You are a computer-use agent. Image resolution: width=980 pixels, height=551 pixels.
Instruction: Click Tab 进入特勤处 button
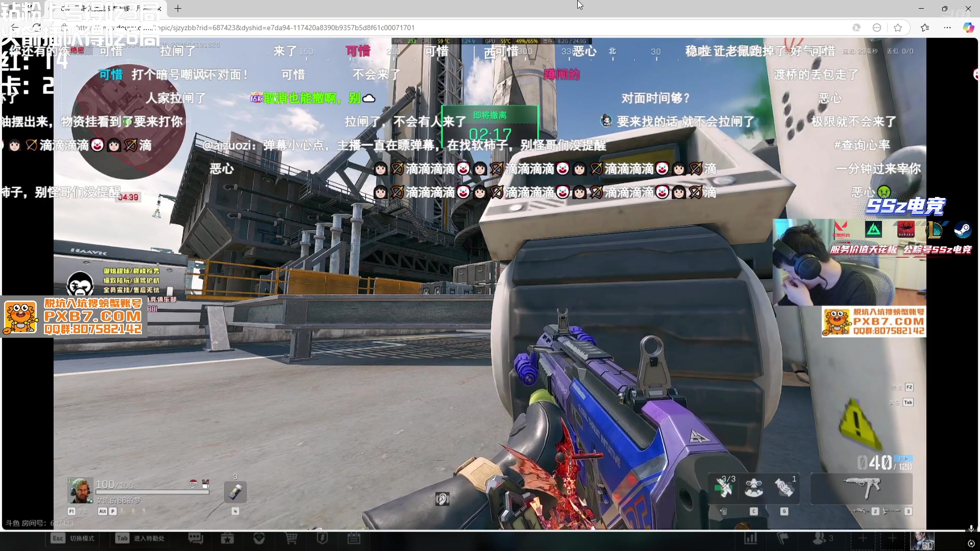click(140, 538)
